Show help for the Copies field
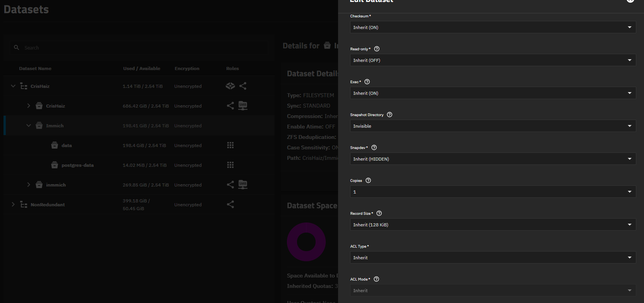Screen dimensions: 644x303 coord(368,180)
